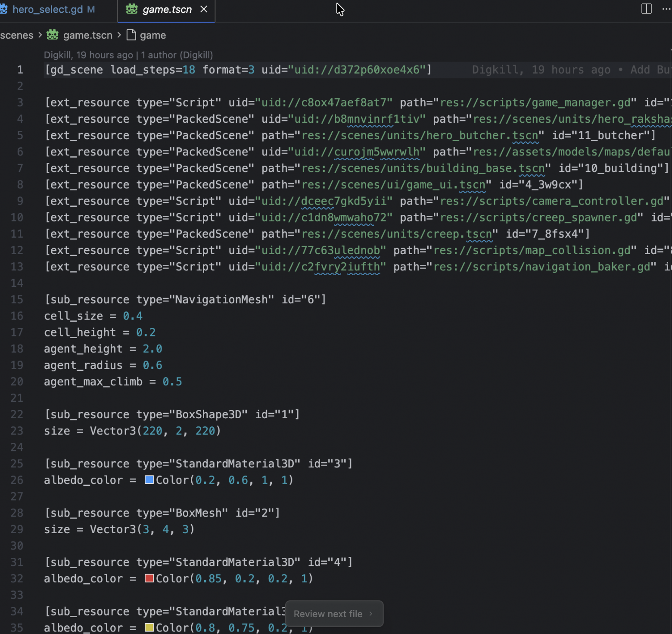Expand the game.tscn breadcrumb dropdown
The height and width of the screenshot is (634, 672).
[x=87, y=35]
